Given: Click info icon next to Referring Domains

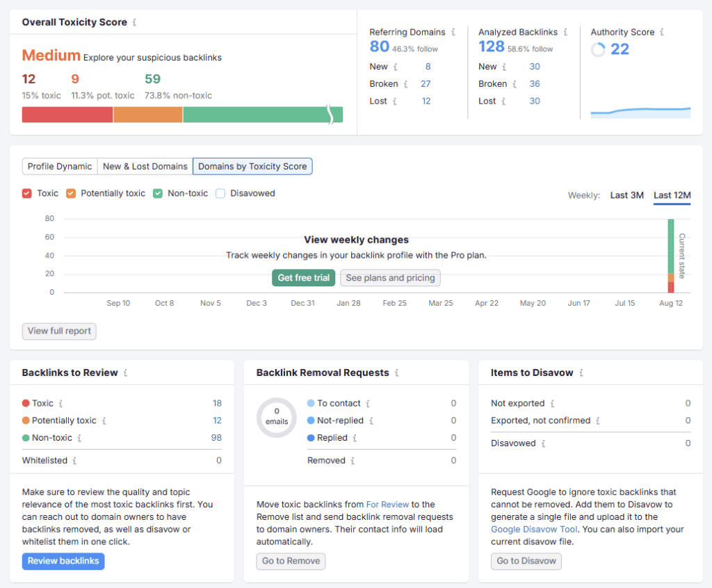Looking at the screenshot, I should point(453,32).
